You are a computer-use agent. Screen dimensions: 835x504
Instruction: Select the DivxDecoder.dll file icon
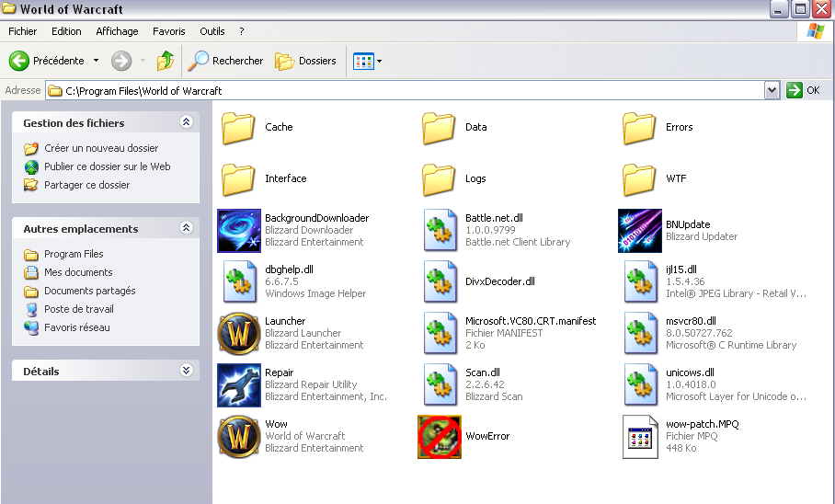(440, 281)
